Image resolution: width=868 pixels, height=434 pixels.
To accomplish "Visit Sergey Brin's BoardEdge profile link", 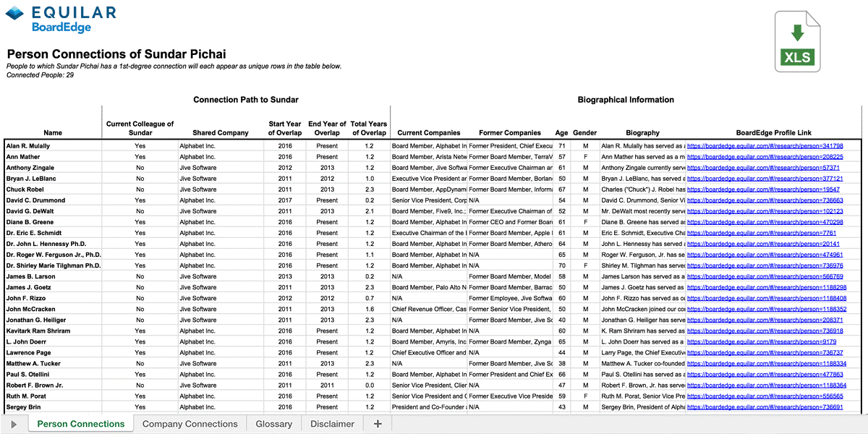I will click(765, 407).
